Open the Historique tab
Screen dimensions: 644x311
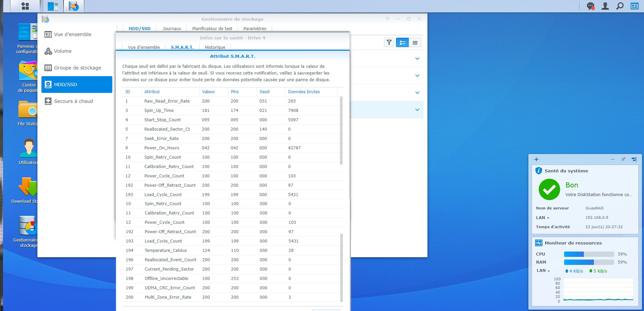click(215, 47)
